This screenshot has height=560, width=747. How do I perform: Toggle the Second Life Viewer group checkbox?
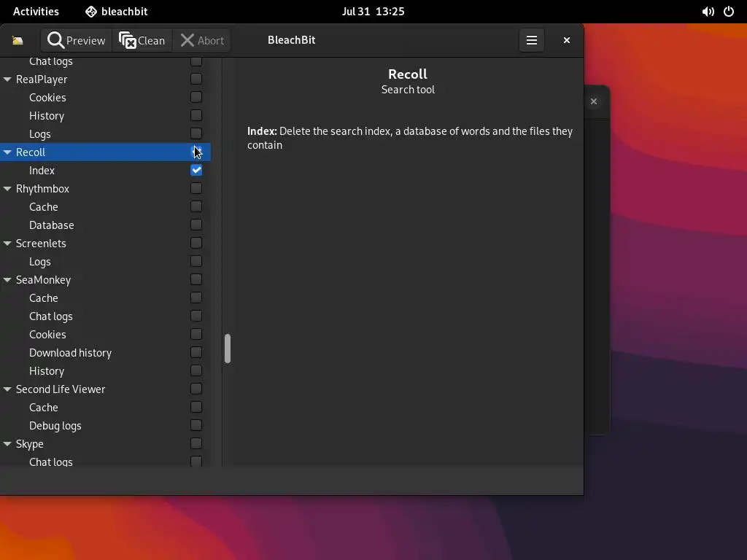coord(196,389)
